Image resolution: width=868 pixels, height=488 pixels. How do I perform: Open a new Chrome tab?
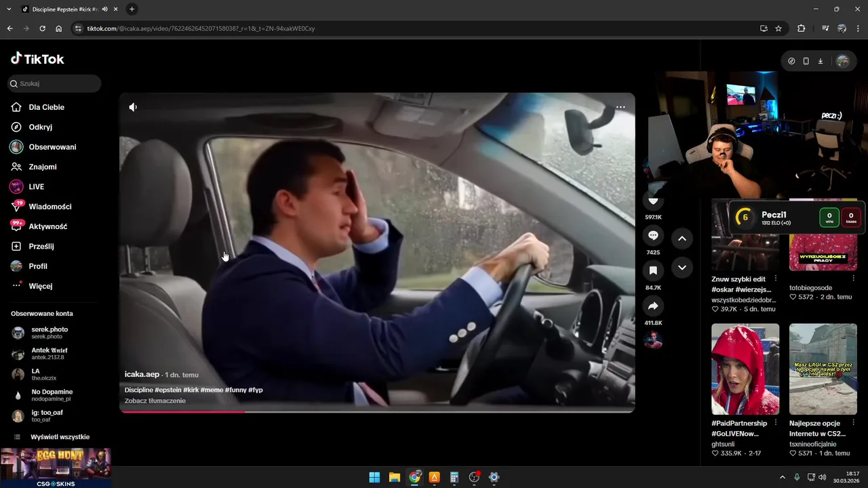click(132, 9)
